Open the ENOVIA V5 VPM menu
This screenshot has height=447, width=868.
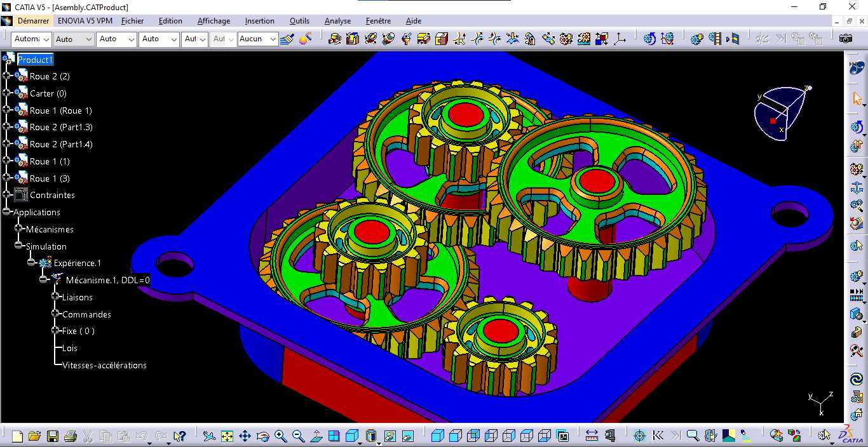(x=85, y=21)
